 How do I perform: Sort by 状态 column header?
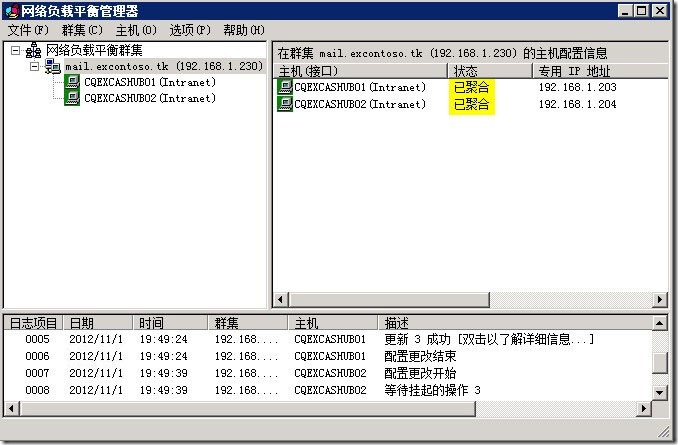488,71
